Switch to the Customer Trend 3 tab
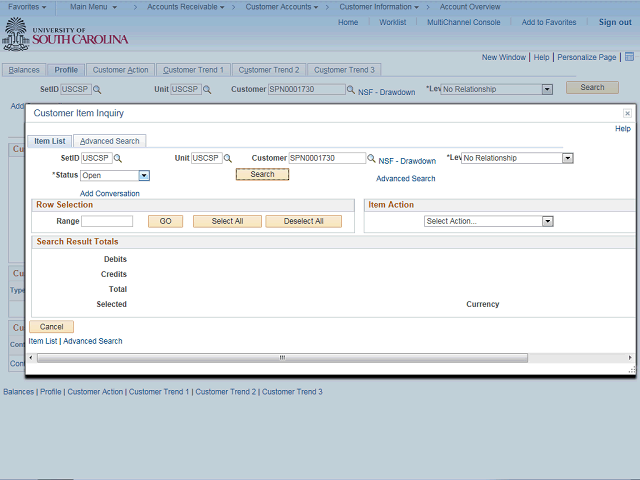 point(344,70)
